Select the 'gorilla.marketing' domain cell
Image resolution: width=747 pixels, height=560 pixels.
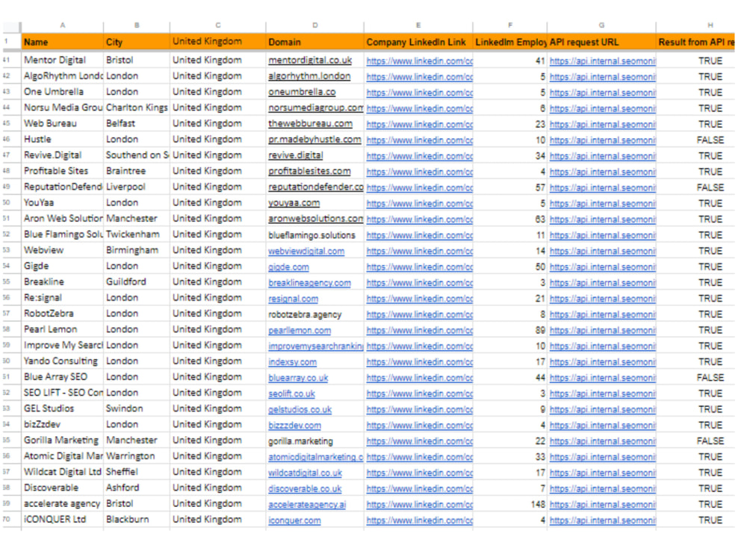pos(314,441)
